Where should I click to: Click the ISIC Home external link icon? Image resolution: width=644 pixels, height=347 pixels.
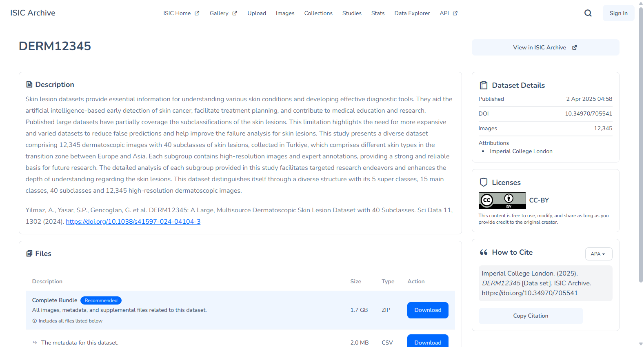click(197, 13)
